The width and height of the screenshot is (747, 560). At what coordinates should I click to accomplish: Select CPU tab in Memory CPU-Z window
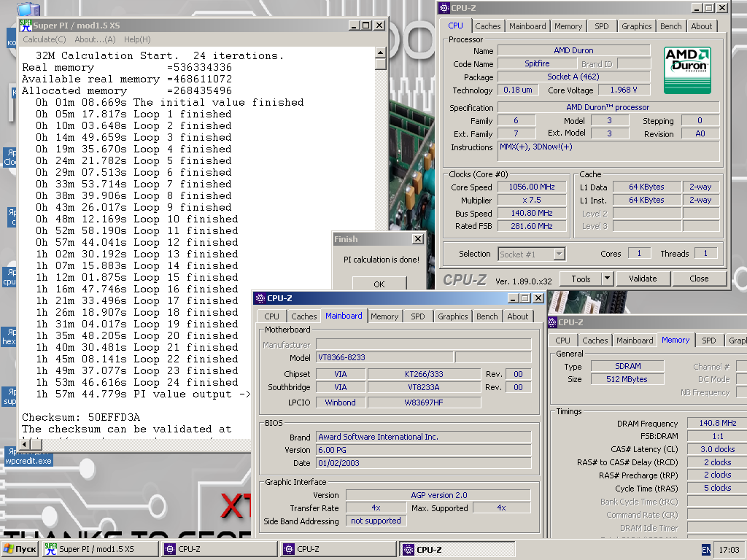pyautogui.click(x=562, y=341)
